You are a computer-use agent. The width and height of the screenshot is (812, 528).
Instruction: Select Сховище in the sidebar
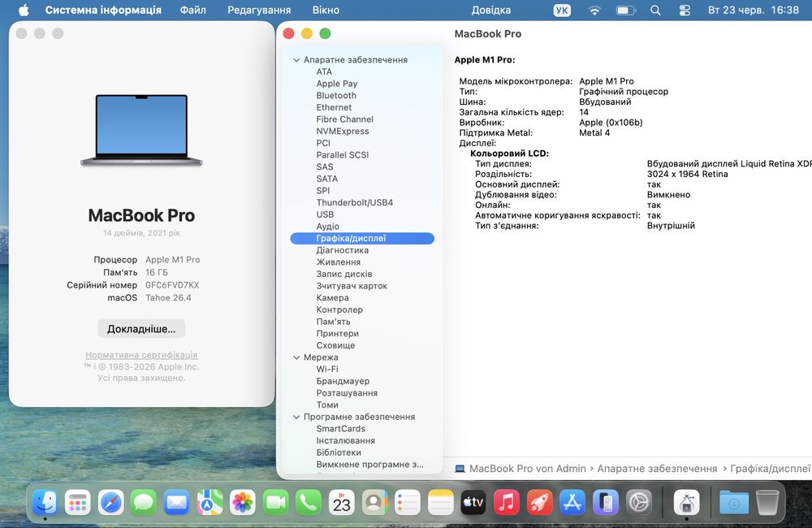[x=335, y=345]
